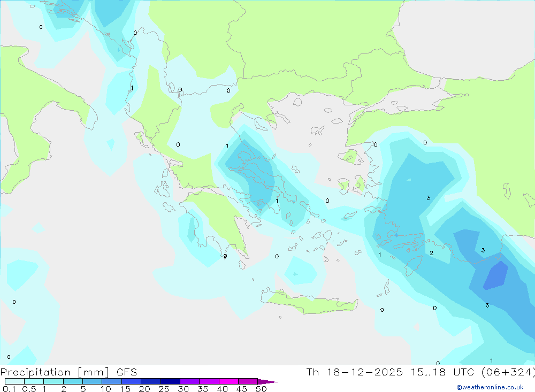Click the 0.1–0.5 mm legend color swatch
The height and width of the screenshot is (392, 535).
14,381
